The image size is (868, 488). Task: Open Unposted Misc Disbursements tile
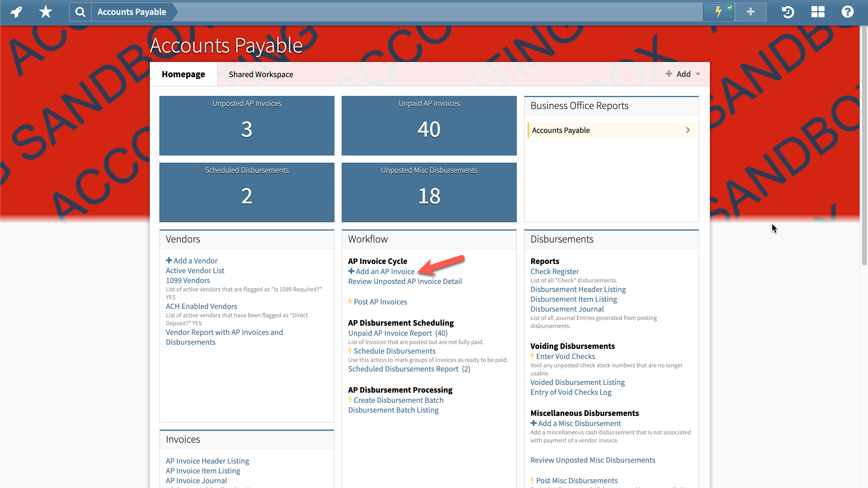tap(429, 192)
